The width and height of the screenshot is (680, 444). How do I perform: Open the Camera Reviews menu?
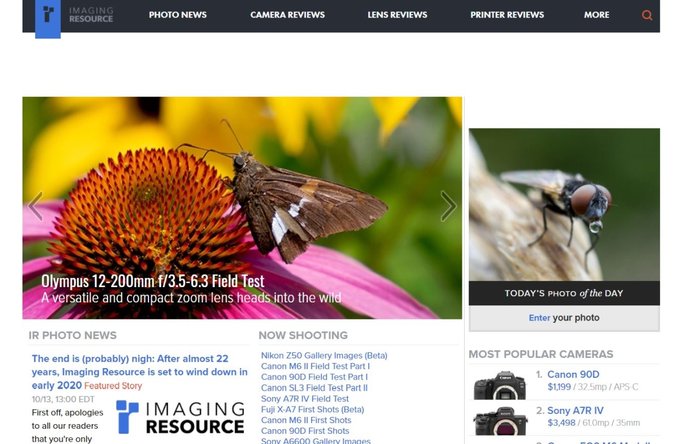(x=288, y=15)
